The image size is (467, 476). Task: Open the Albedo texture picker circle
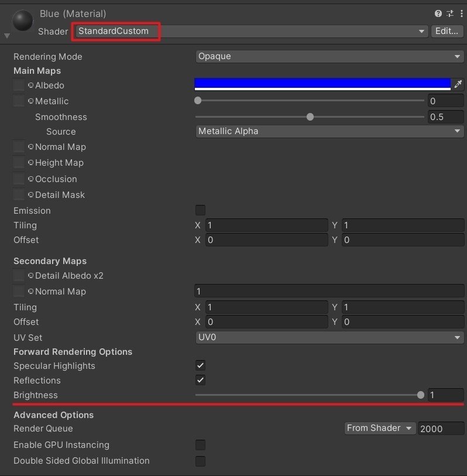pyautogui.click(x=30, y=85)
